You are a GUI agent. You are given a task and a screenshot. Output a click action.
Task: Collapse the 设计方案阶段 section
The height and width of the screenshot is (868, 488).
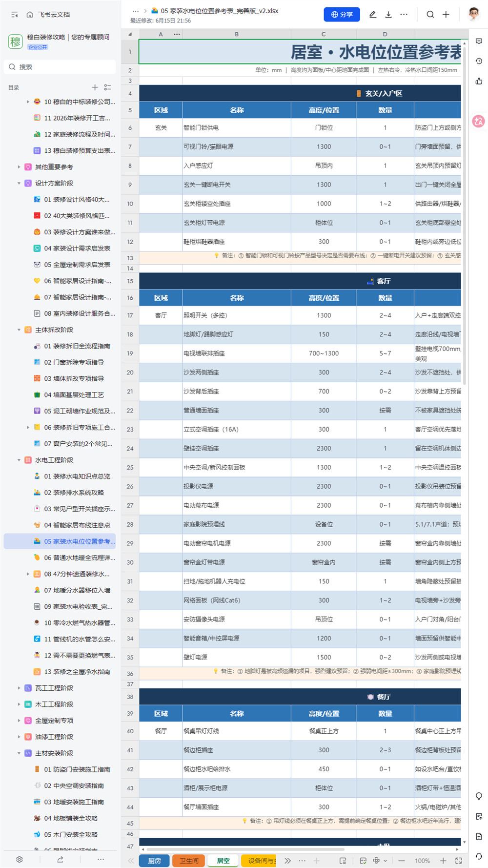pos(19,183)
